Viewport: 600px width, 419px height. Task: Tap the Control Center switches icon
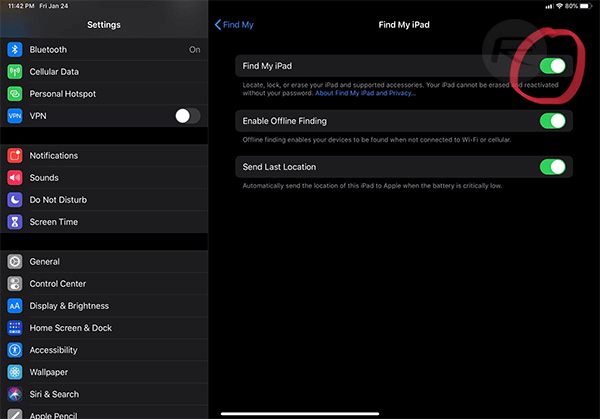tap(15, 284)
